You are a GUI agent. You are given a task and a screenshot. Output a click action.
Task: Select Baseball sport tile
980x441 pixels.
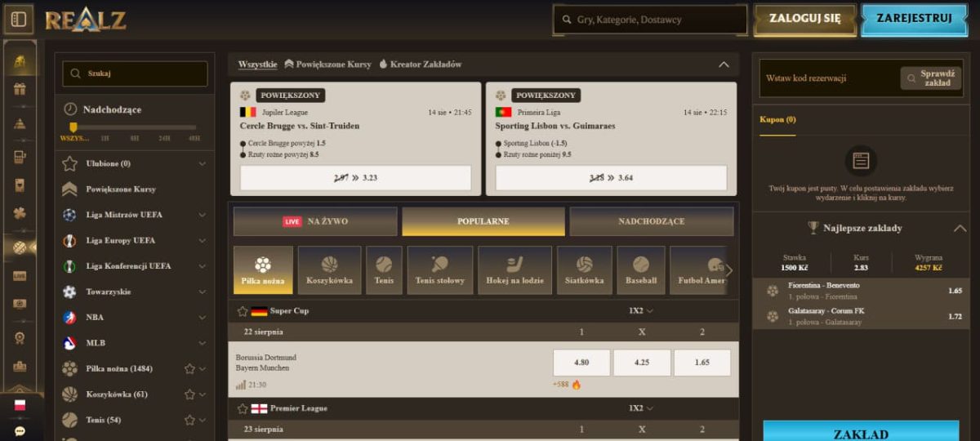641,270
